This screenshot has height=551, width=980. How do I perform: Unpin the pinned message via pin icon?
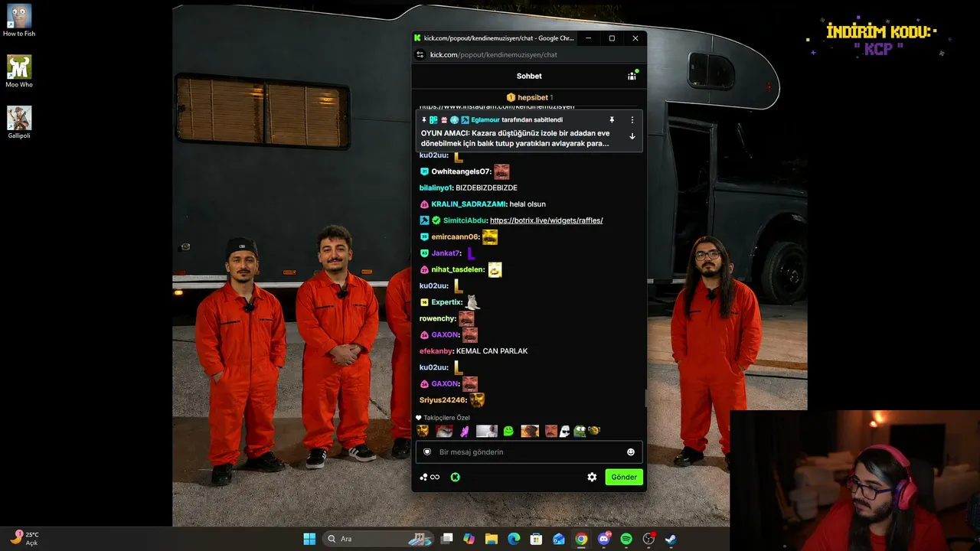(612, 120)
